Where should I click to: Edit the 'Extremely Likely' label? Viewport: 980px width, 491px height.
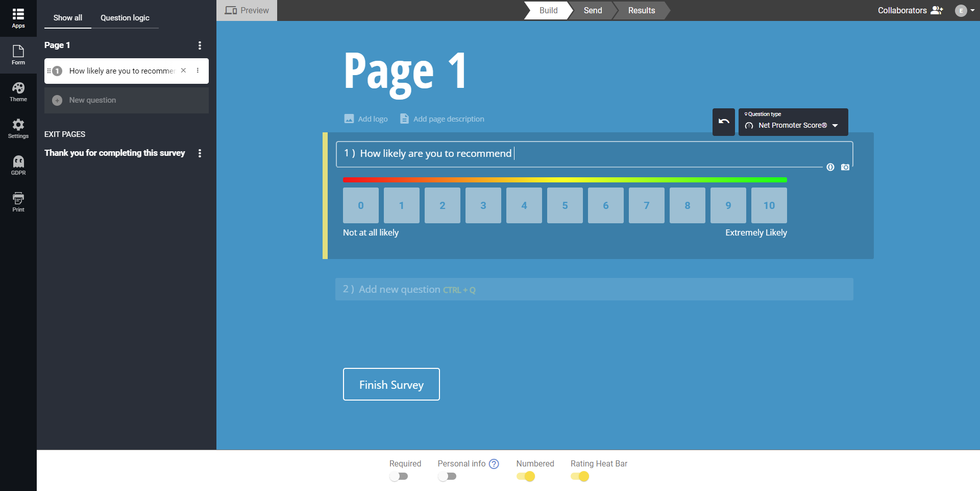(x=756, y=232)
